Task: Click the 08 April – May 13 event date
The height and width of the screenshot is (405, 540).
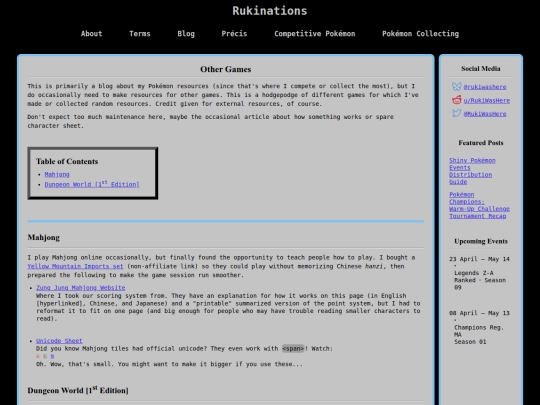Action: tap(479, 313)
